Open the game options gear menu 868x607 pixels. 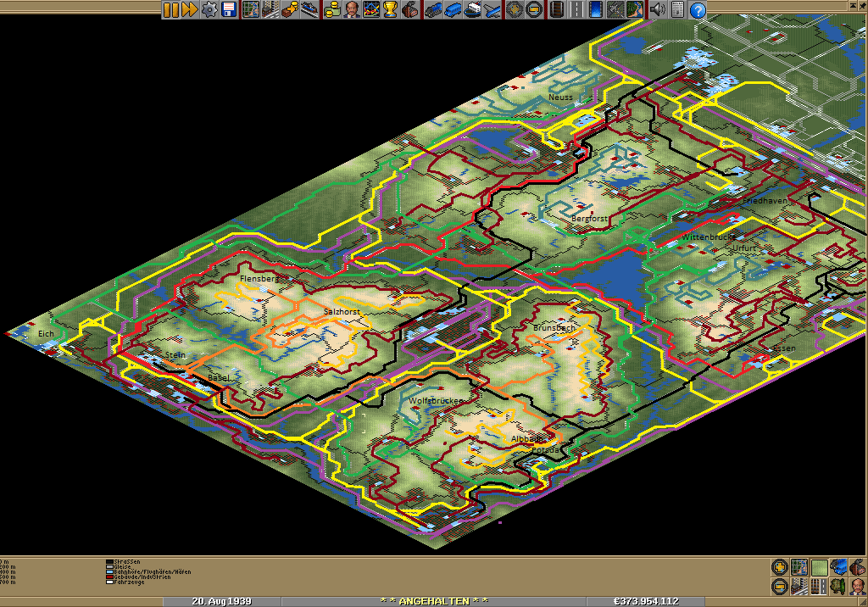point(209,9)
